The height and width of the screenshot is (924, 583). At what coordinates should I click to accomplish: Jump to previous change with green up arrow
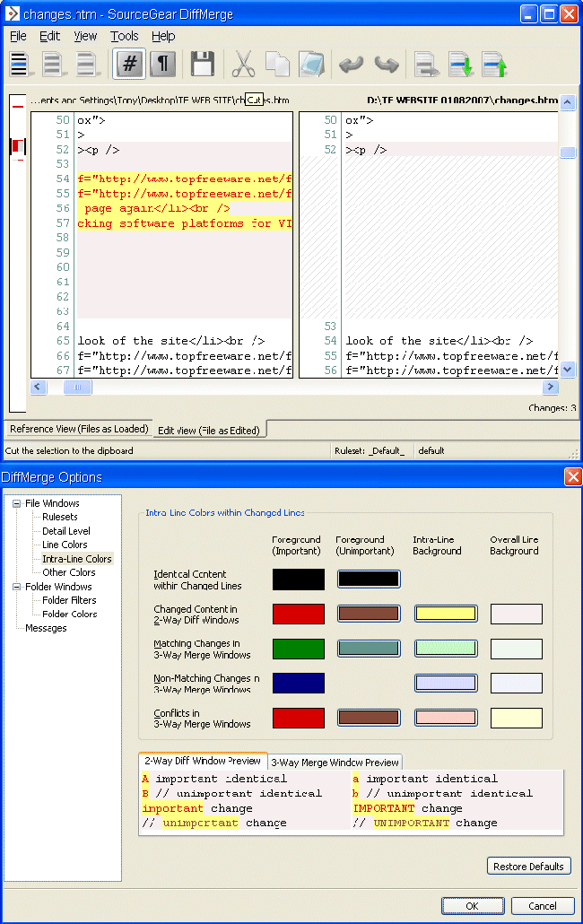(494, 65)
